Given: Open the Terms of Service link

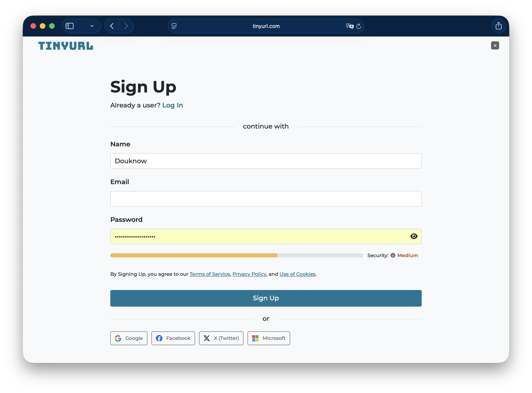Looking at the screenshot, I should click(209, 274).
